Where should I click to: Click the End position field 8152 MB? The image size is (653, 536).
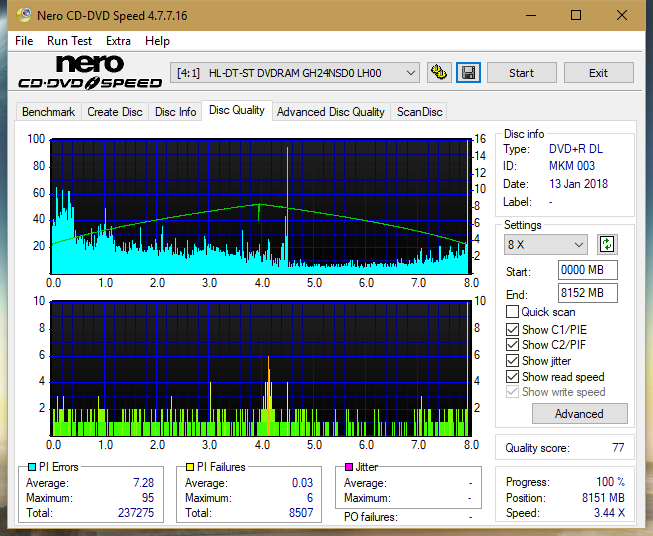[587, 293]
